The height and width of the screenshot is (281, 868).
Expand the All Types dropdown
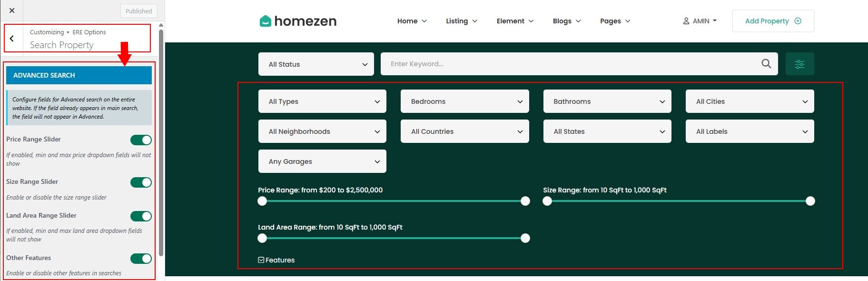tap(322, 101)
